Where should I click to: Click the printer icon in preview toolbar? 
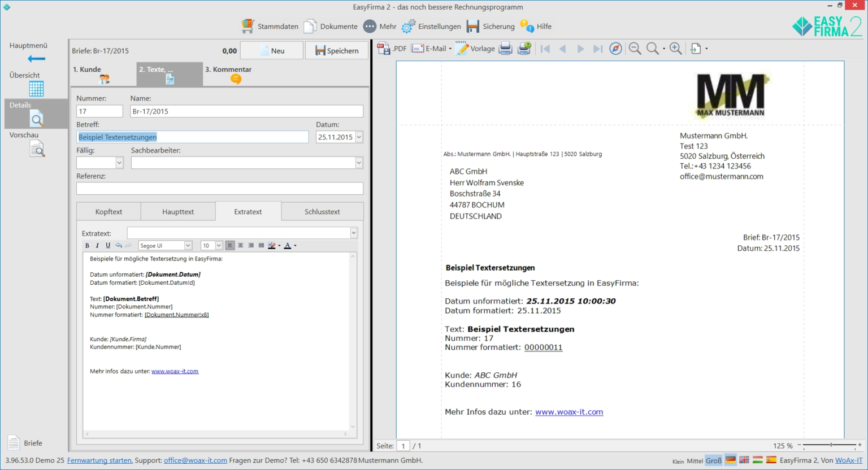pyautogui.click(x=505, y=49)
